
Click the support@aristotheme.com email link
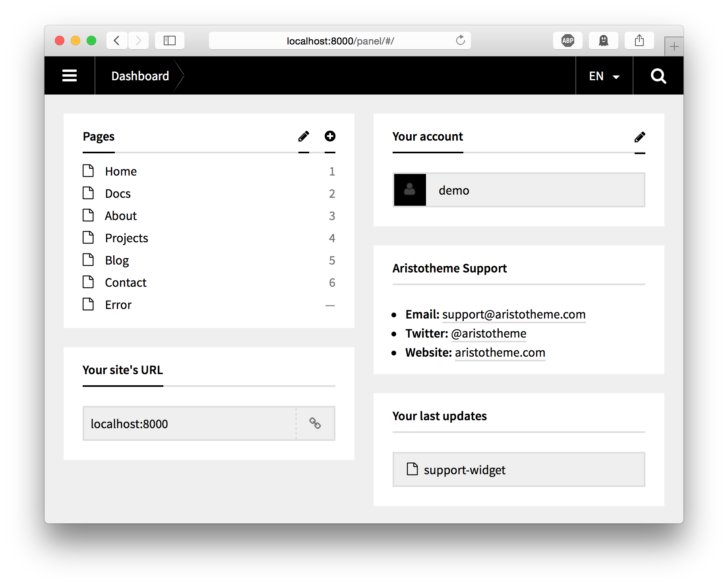pyautogui.click(x=513, y=314)
